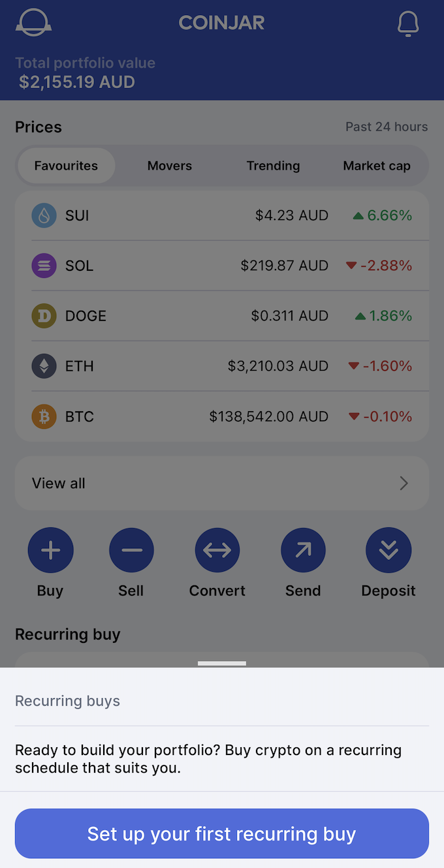
Task: Tap the ETH coin icon
Action: pos(43,365)
